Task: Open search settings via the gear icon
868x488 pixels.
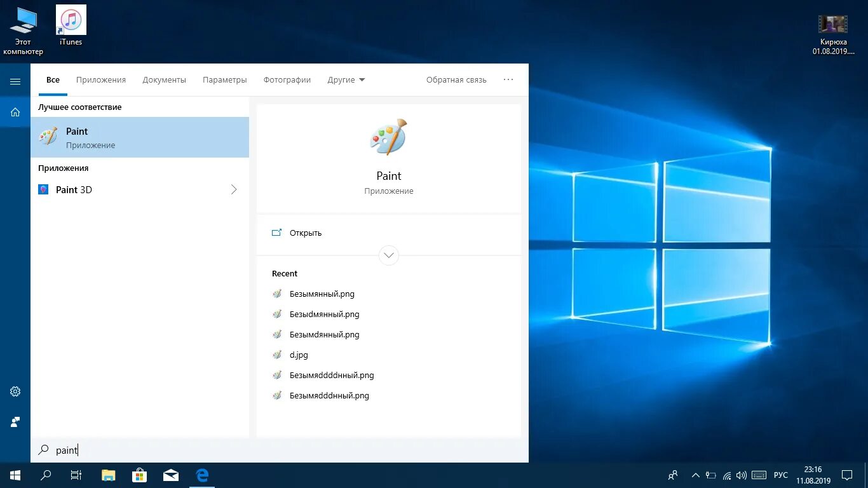Action: tap(15, 391)
